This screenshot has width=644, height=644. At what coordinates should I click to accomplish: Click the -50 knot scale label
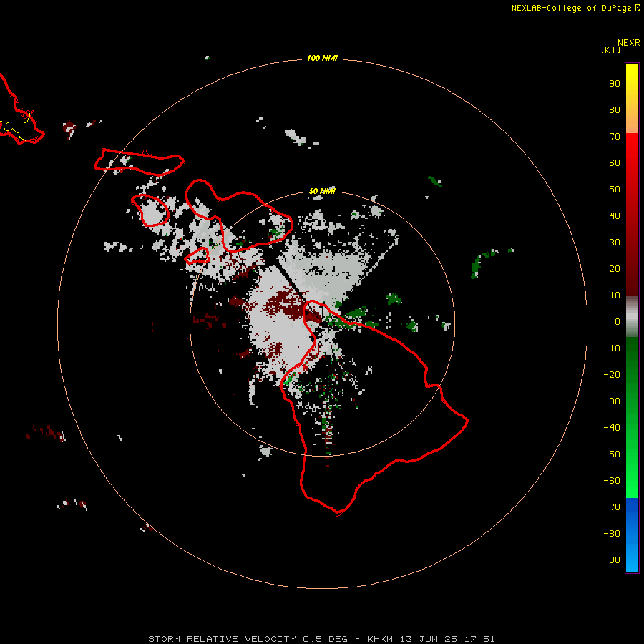612,454
